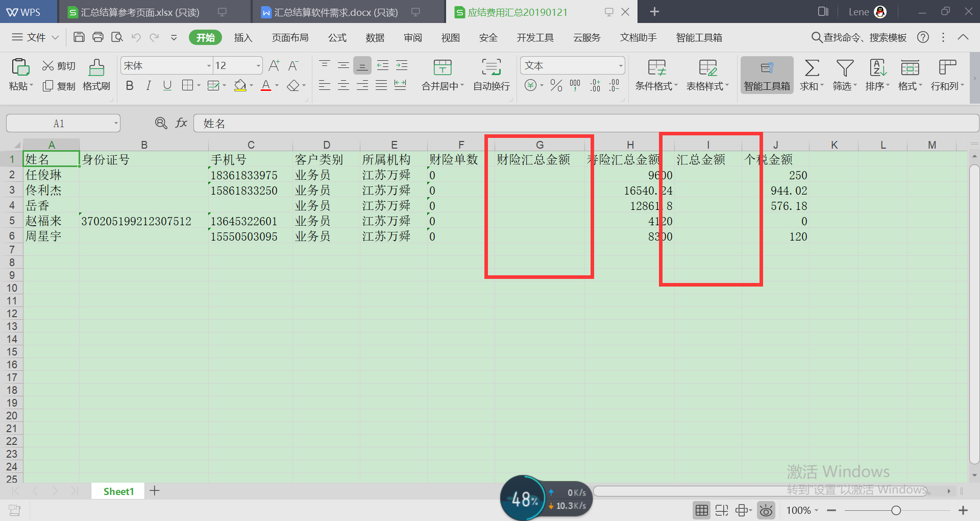Open the fill color picker
Screen dimensions: 980x521
coord(240,85)
